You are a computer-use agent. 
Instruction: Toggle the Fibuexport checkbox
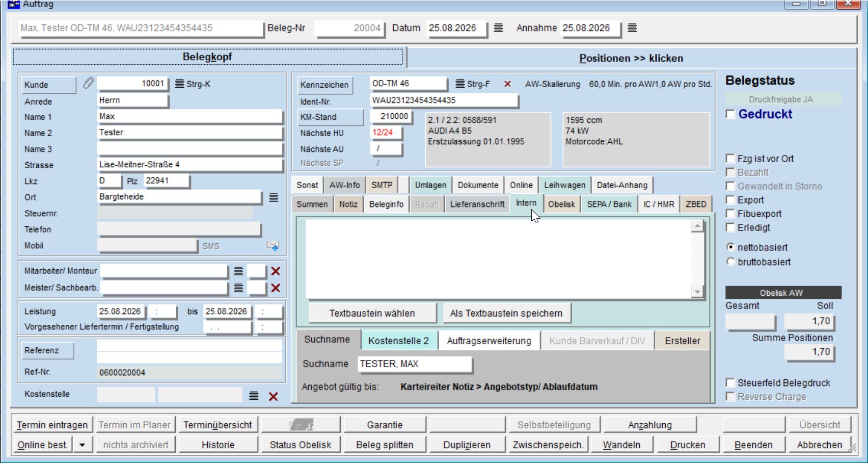pyautogui.click(x=730, y=214)
